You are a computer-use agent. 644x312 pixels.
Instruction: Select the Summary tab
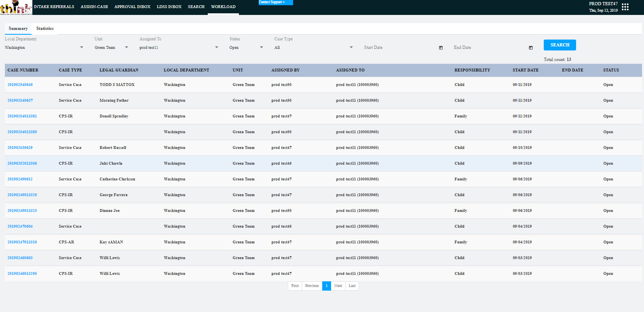point(18,29)
